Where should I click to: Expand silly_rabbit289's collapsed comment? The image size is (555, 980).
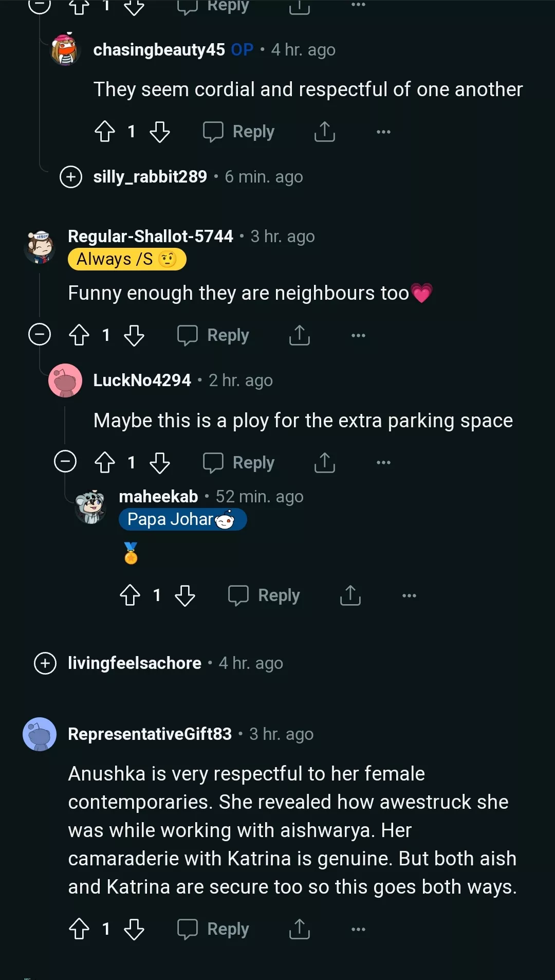(71, 177)
